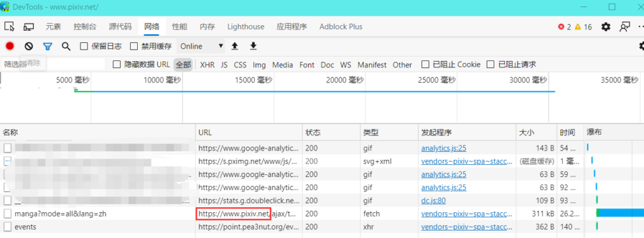Enable the 禁用缓存 checkbox

134,46
